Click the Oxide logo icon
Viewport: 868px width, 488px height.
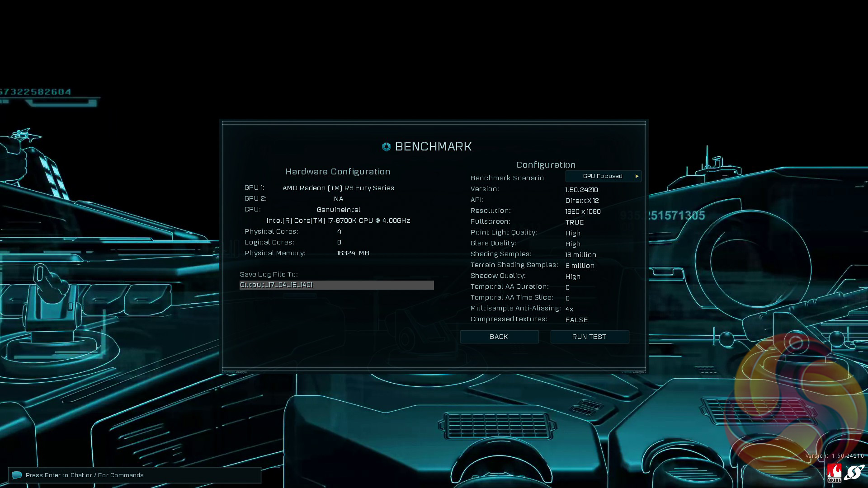coord(834,473)
